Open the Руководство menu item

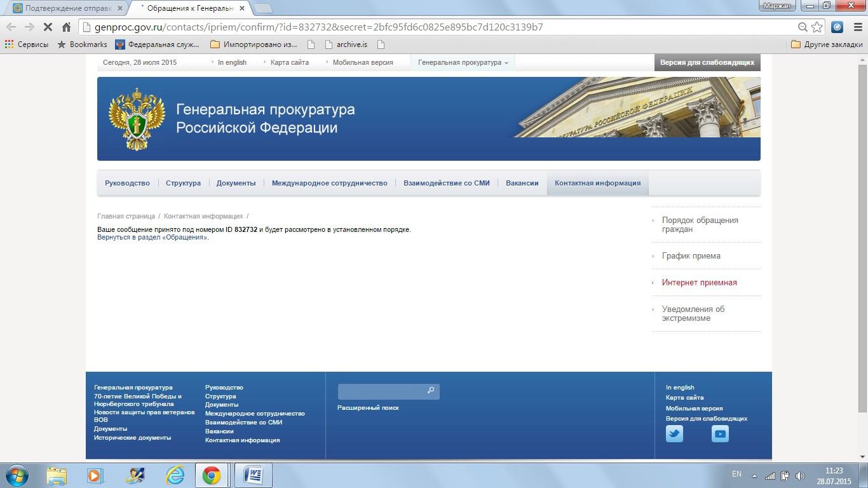[127, 183]
